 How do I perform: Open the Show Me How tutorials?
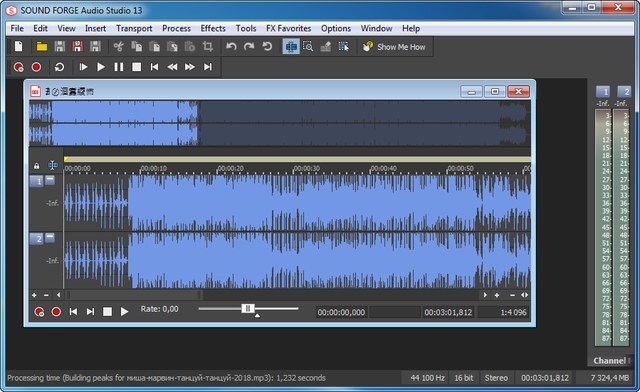[x=394, y=47]
